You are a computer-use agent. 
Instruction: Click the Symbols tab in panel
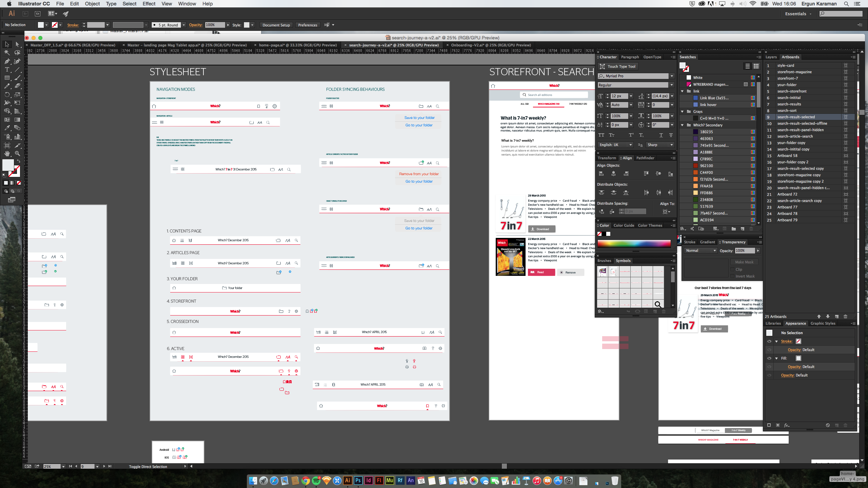[623, 260]
